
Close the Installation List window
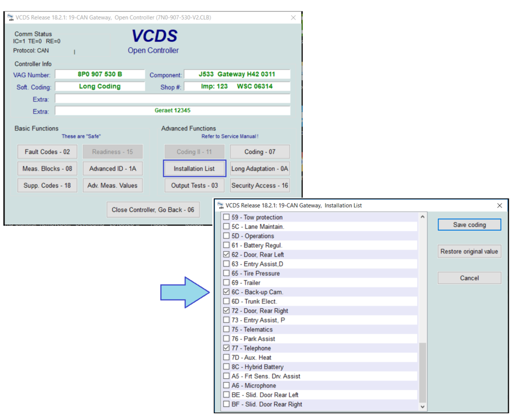(500, 206)
